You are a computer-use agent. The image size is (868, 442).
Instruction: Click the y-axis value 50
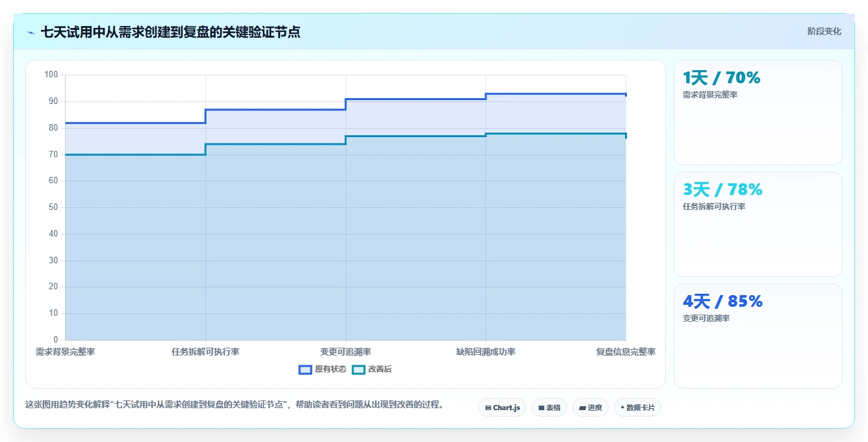point(53,207)
